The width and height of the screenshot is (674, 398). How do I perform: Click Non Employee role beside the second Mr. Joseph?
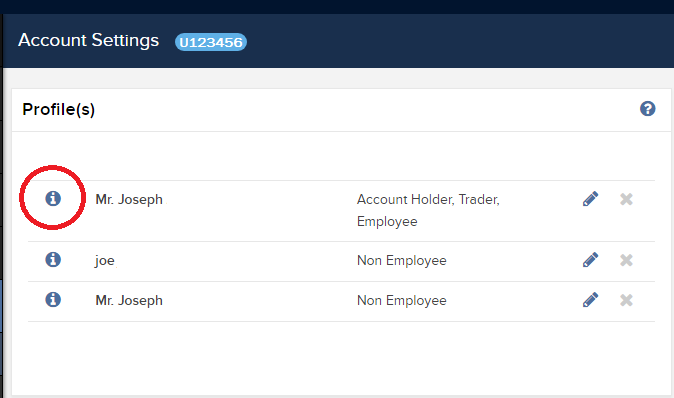point(402,300)
